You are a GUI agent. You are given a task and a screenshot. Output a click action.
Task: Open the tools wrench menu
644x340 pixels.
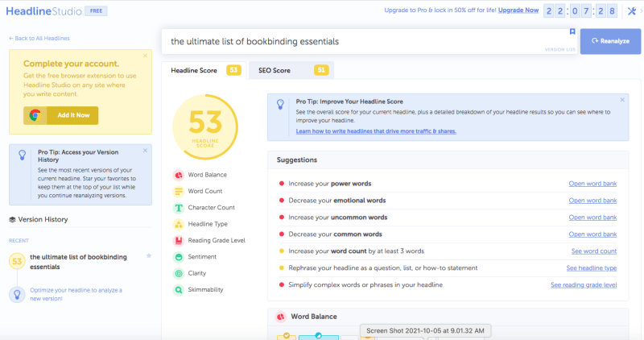pyautogui.click(x=630, y=10)
